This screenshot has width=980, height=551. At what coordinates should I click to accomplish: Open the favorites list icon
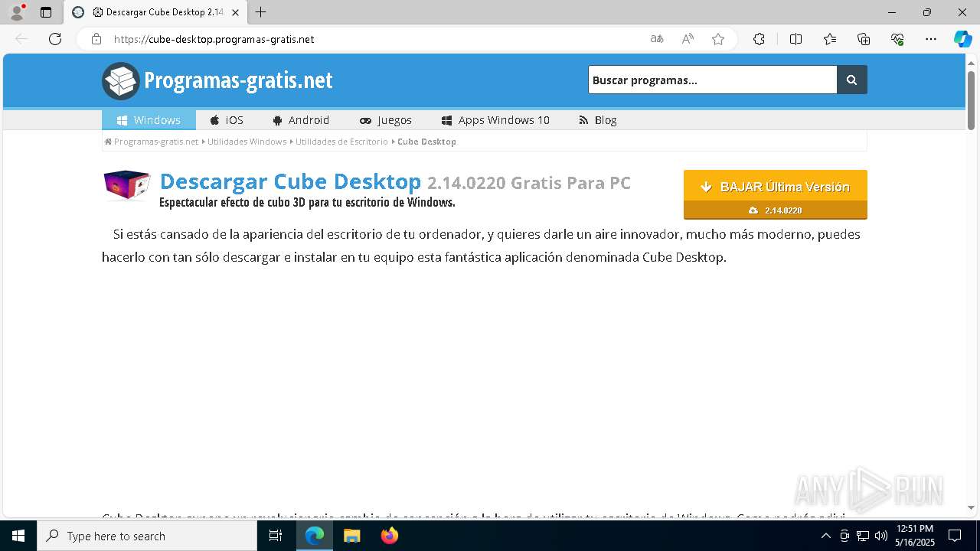(830, 39)
